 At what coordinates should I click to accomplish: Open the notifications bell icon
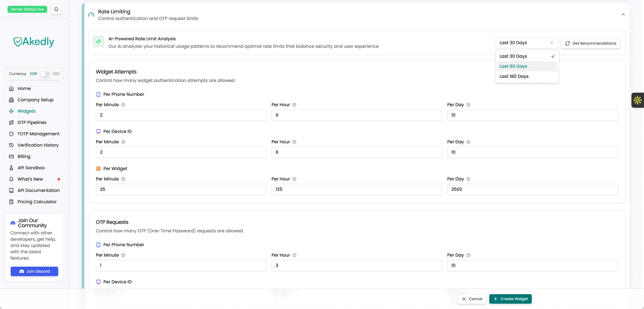click(56, 9)
